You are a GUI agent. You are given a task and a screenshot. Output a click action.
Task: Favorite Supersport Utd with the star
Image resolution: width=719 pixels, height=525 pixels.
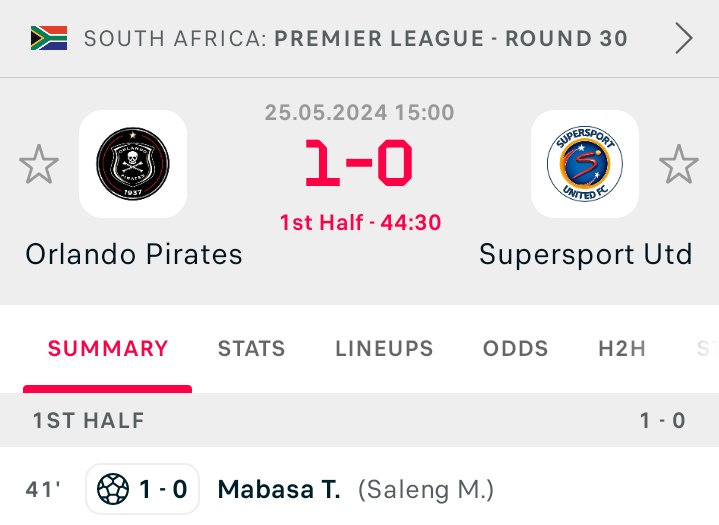click(x=679, y=165)
